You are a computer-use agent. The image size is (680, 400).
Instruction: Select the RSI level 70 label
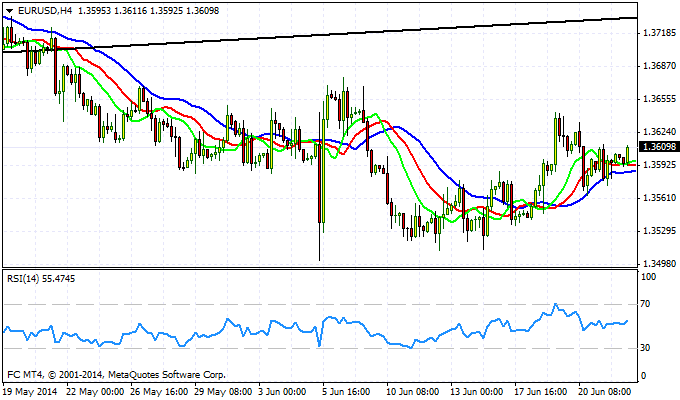(x=646, y=304)
